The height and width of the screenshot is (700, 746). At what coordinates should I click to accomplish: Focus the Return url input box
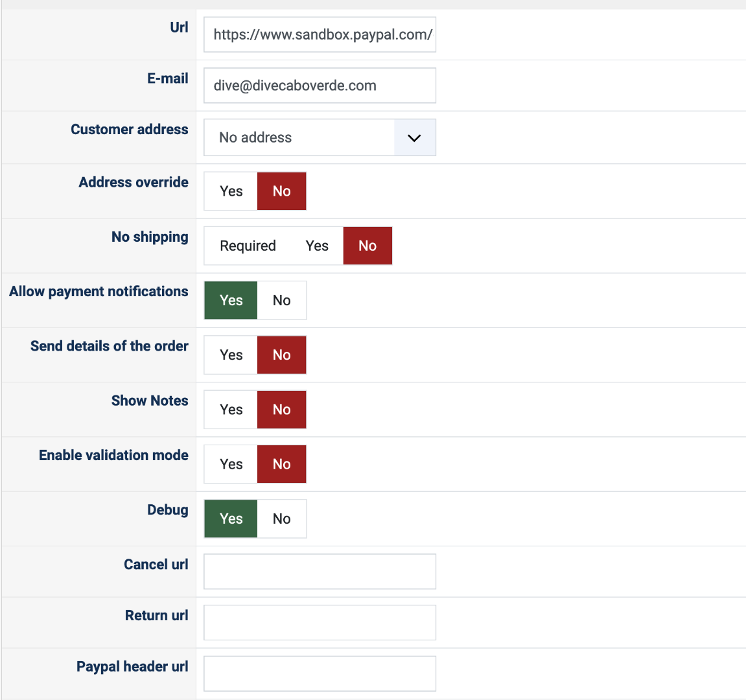(320, 622)
